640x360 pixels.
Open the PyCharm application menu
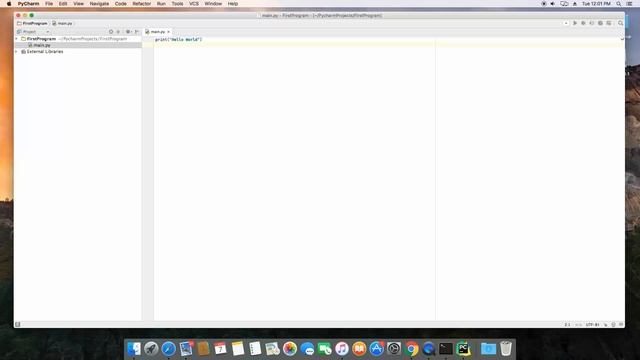point(29,4)
